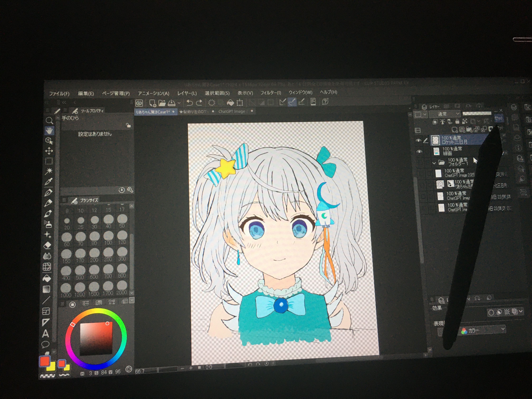Open Clip Studio launcher icon
Image resolution: width=532 pixels, height=399 pixels.
[x=139, y=103]
